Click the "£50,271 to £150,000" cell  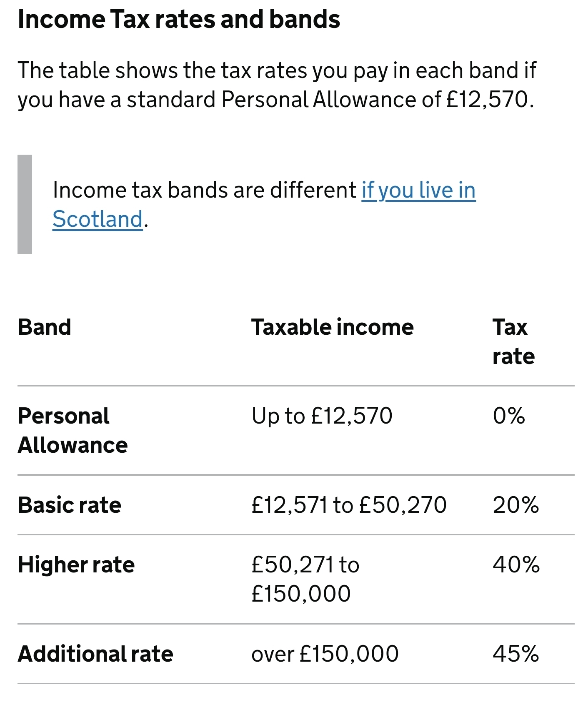pos(305,579)
